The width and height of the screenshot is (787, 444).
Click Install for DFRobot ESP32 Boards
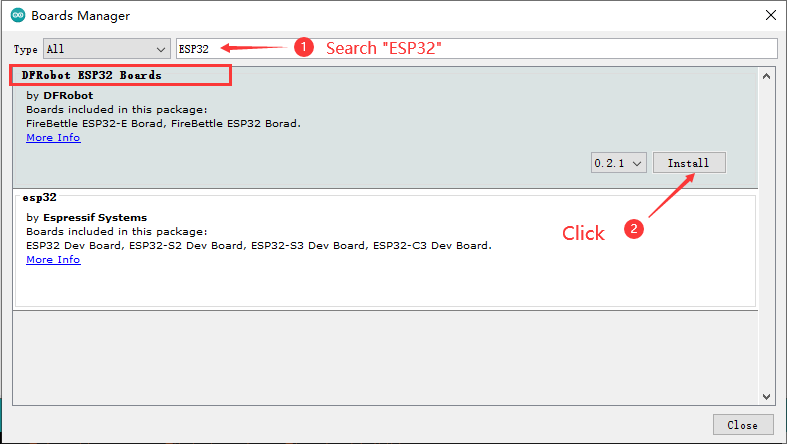pyautogui.click(x=689, y=163)
